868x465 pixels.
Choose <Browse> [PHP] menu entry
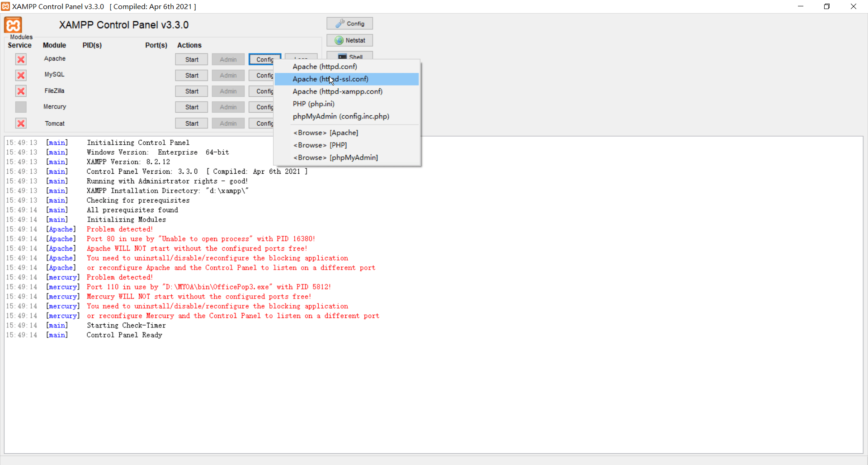[347, 145]
